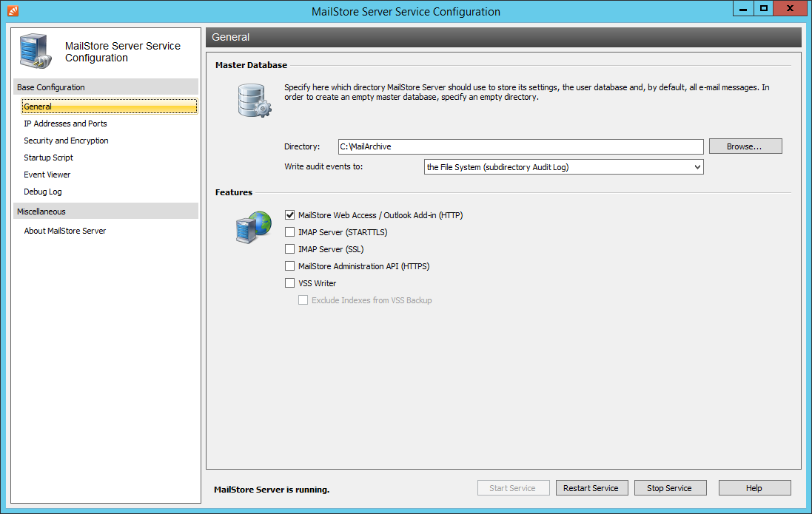Click the Master Database gear icon

coord(255,101)
